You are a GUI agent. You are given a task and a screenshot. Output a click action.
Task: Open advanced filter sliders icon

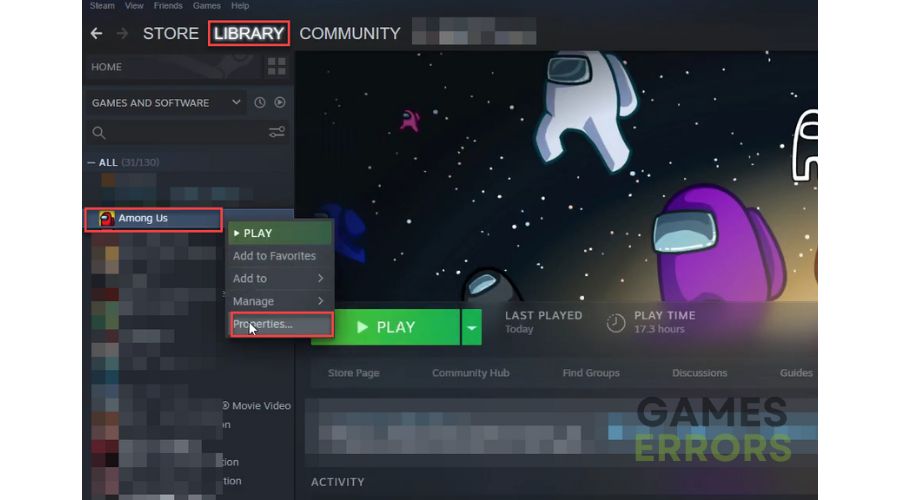277,133
